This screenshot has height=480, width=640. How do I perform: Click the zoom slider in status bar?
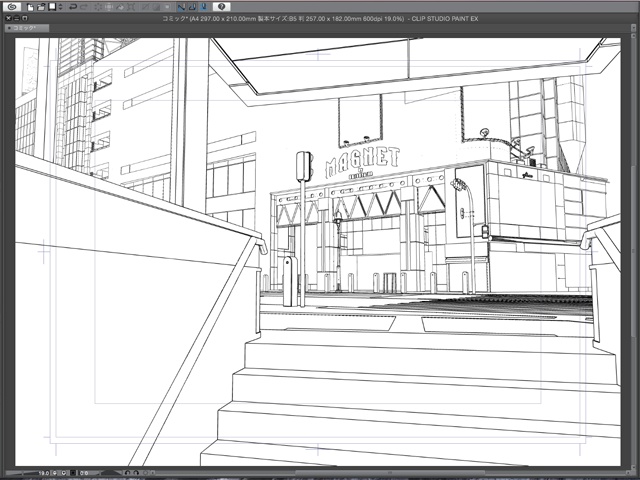point(20,473)
